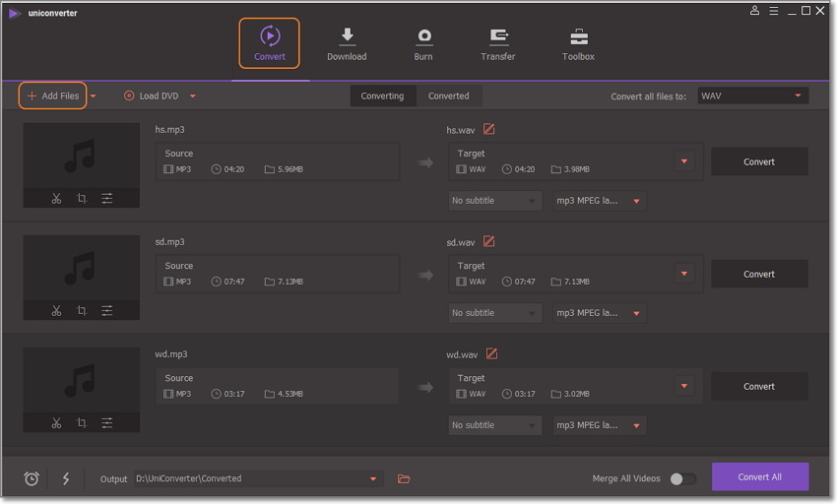Switch to the Converted tab
This screenshot has height=504, width=837.
(448, 95)
